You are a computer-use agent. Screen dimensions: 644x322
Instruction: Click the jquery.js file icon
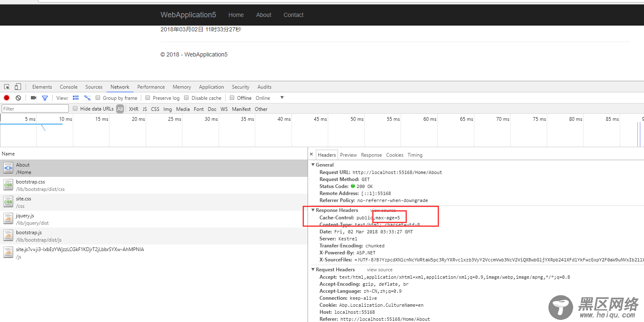8,219
